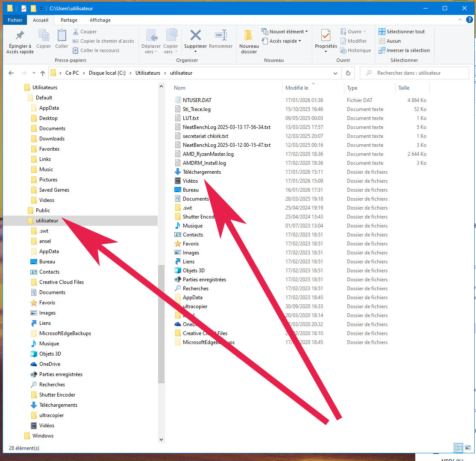Screen dimensions: 476x461
Task: Click Copier le chemin d'accès
Action: (x=103, y=41)
